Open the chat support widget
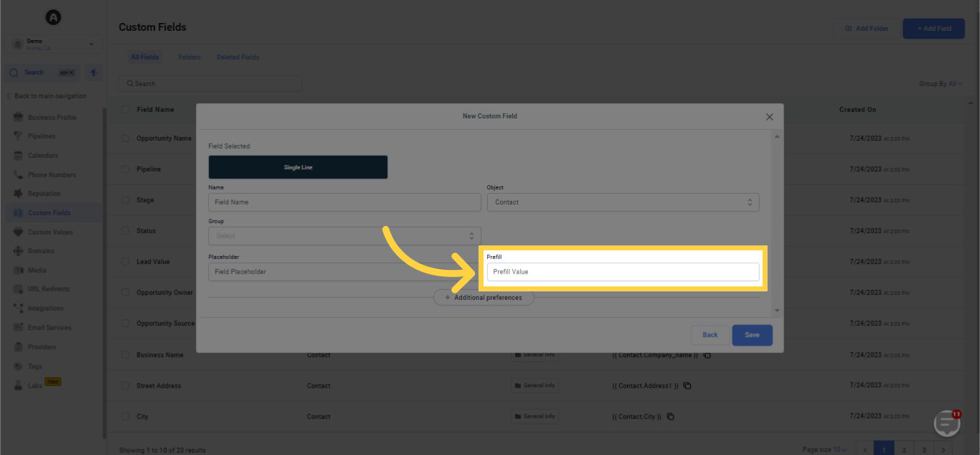Viewport: 980px width, 455px height. coord(948,424)
